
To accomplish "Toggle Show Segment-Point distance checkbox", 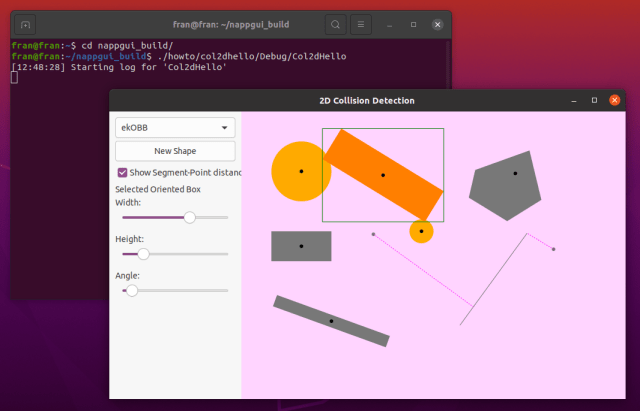I will click(122, 172).
